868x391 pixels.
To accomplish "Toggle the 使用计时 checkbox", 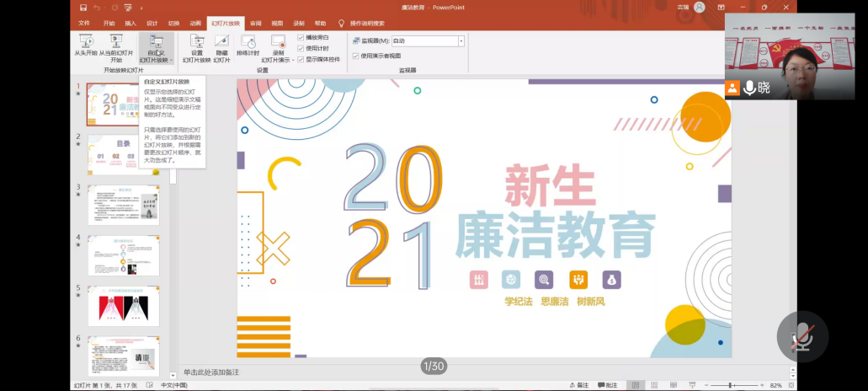I will point(301,49).
